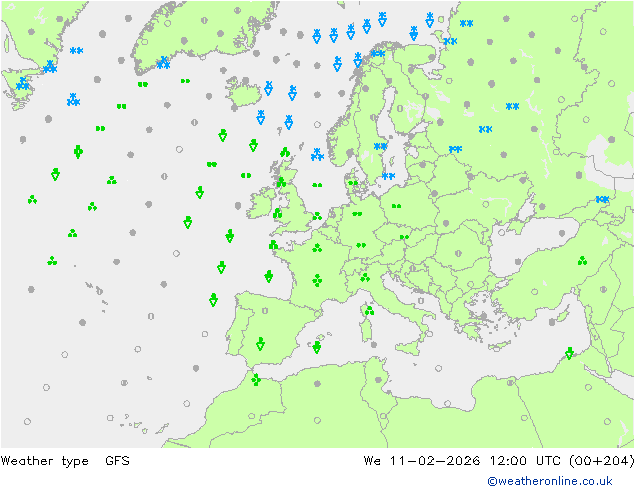The height and width of the screenshot is (490, 634).
Task: Click the drizzle symbol over southern Germany
Action: click(361, 245)
